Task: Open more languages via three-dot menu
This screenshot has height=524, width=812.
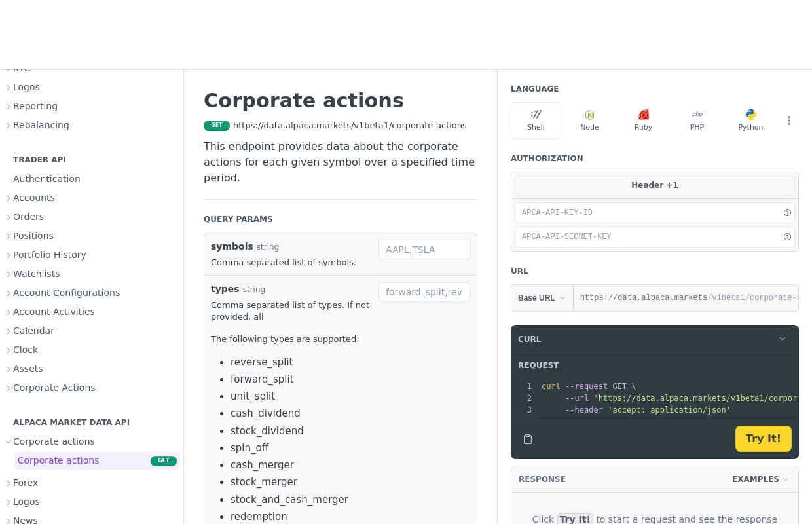Action: (x=788, y=121)
